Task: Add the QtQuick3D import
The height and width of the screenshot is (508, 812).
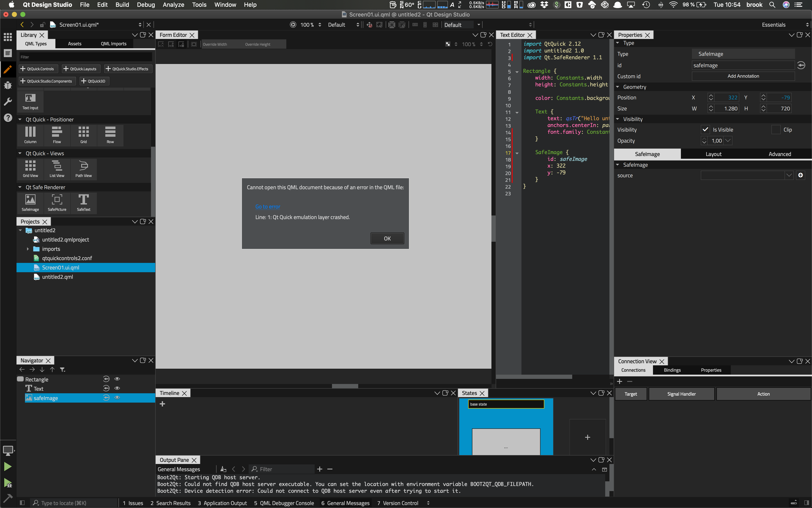Action: (x=95, y=81)
